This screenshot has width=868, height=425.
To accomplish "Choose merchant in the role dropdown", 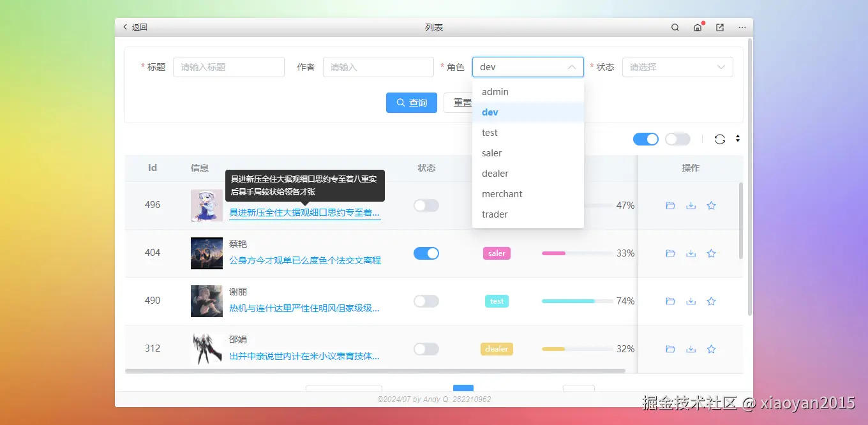I will tap(502, 193).
